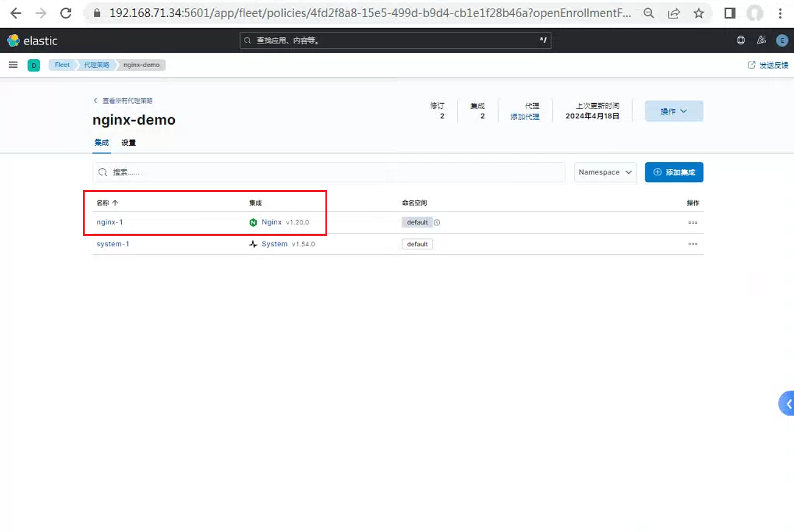This screenshot has height=532, width=794.
Task: Bookmark this page with the star icon
Action: [699, 13]
